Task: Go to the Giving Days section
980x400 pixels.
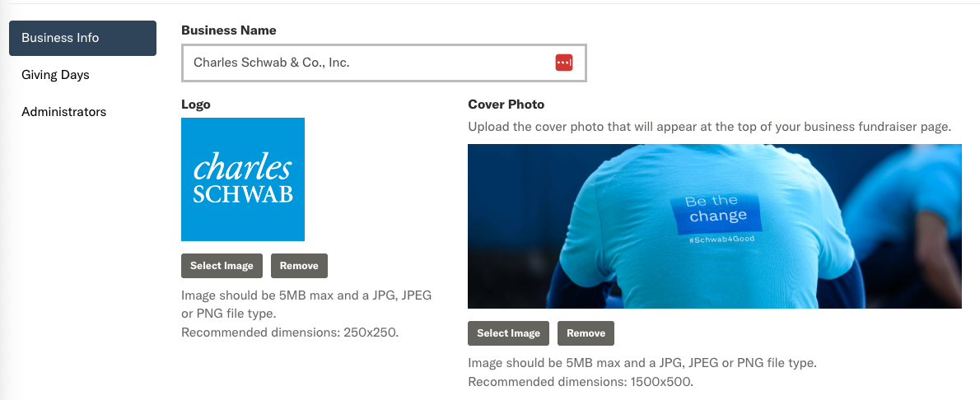Action: pos(55,75)
